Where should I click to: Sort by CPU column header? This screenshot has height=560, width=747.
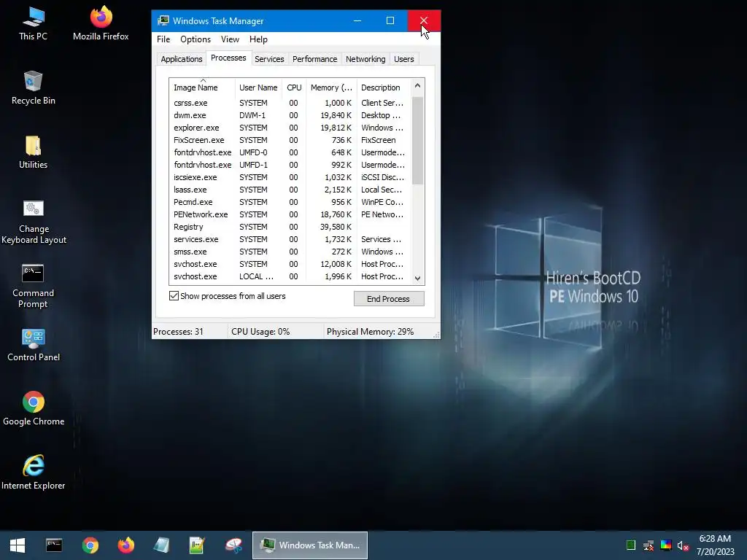click(294, 87)
